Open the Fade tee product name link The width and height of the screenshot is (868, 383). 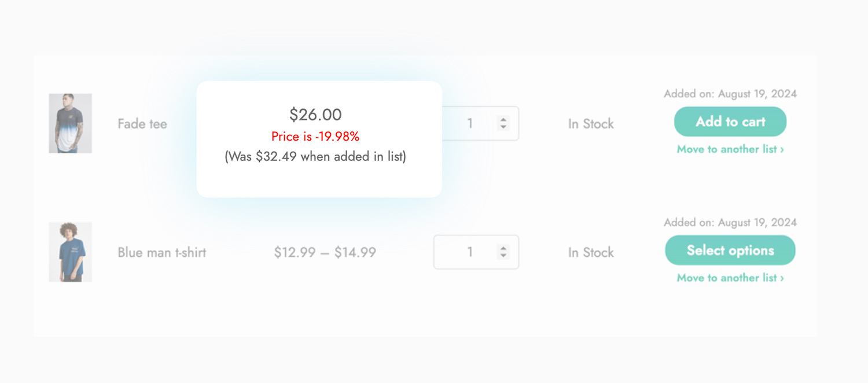pyautogui.click(x=142, y=124)
